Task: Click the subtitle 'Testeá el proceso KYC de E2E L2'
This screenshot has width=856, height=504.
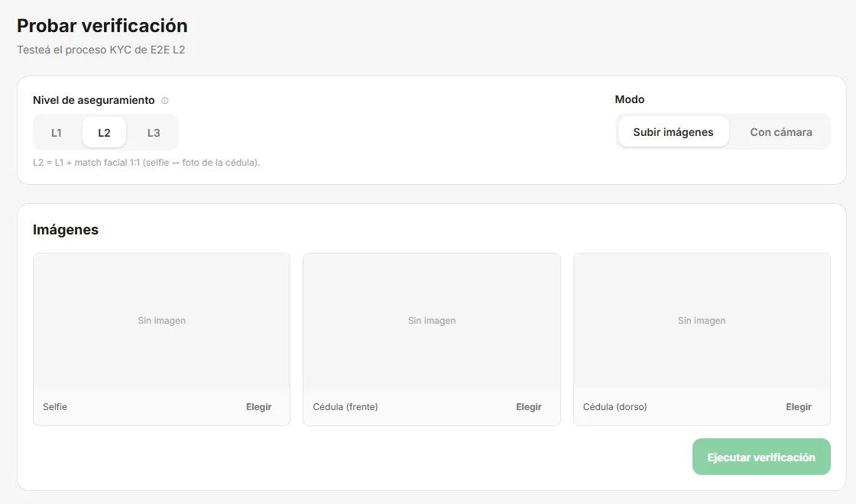Action: pyautogui.click(x=101, y=50)
